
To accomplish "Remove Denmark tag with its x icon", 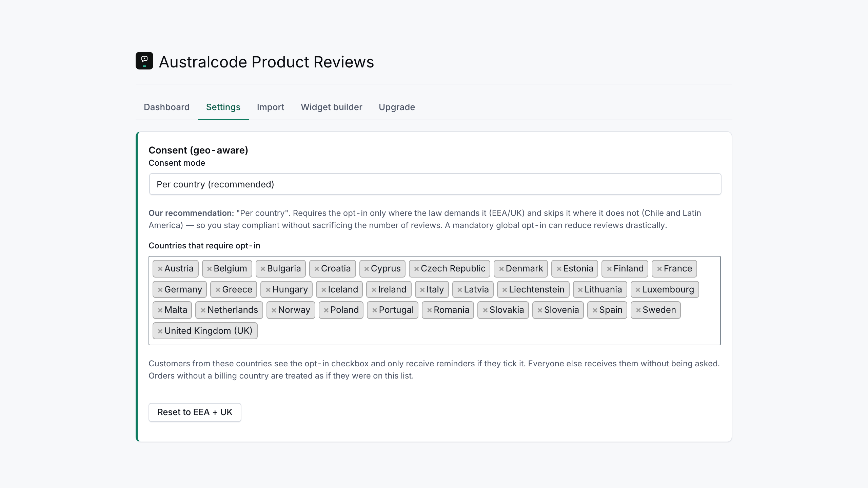I will pyautogui.click(x=501, y=269).
